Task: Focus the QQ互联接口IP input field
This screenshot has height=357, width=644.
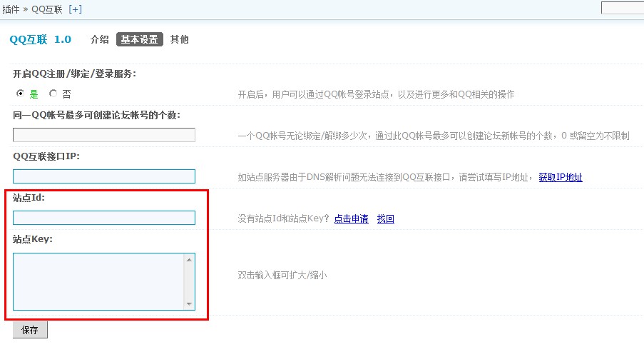Action: (104, 176)
